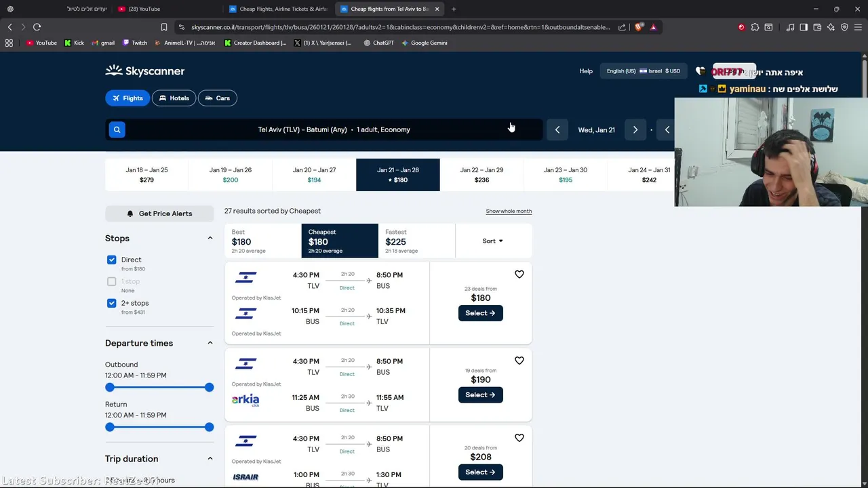The image size is (868, 488).
Task: Save the $180 flight with heart icon
Action: click(519, 274)
